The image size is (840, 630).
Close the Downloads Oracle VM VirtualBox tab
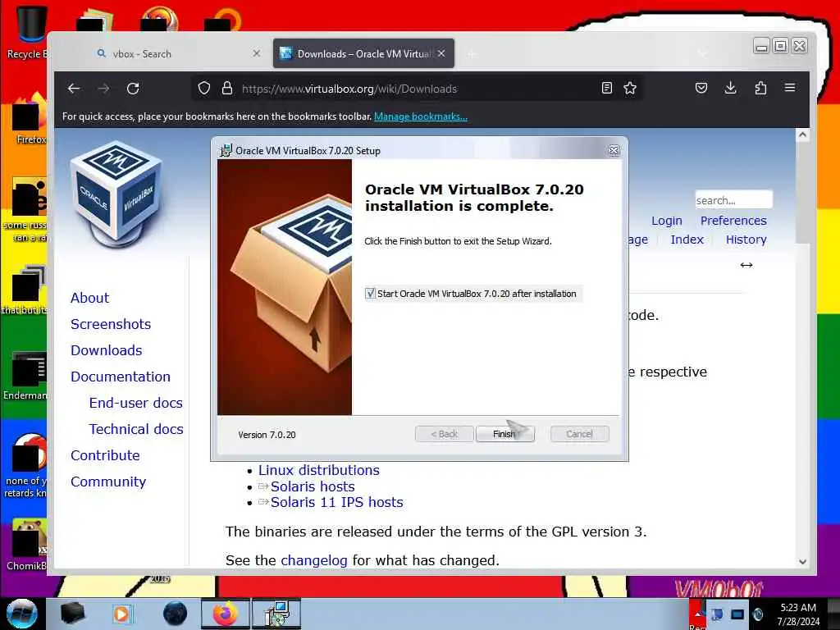click(441, 53)
